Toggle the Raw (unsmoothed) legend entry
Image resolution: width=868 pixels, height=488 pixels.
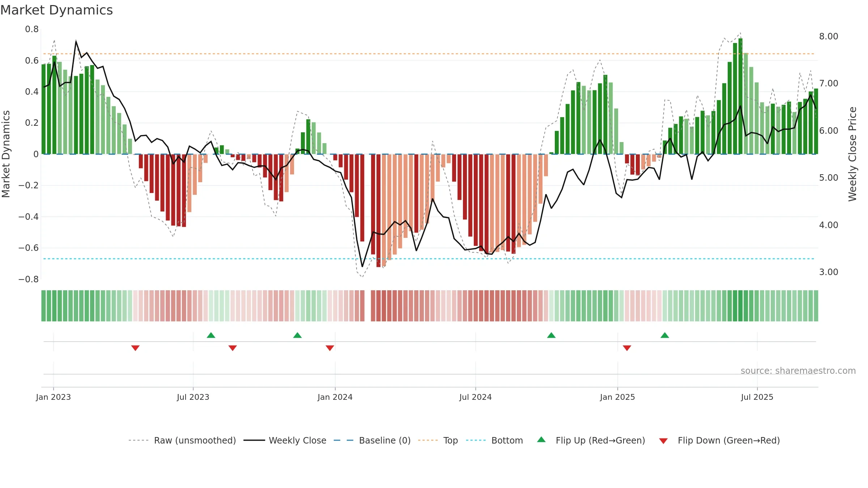[x=182, y=440]
